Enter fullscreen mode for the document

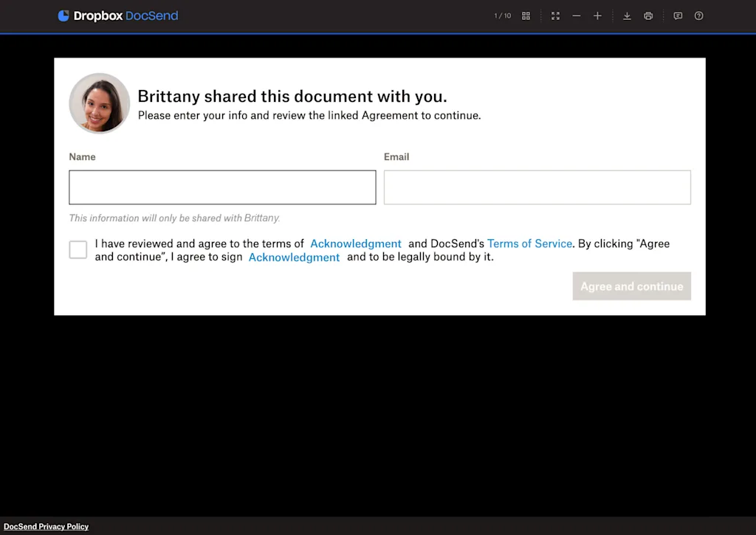[555, 15]
